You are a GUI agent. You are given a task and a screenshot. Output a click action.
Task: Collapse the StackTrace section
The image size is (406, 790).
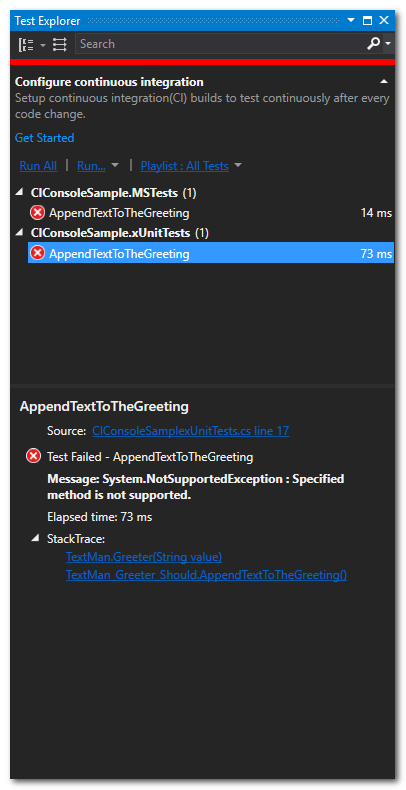point(35,538)
